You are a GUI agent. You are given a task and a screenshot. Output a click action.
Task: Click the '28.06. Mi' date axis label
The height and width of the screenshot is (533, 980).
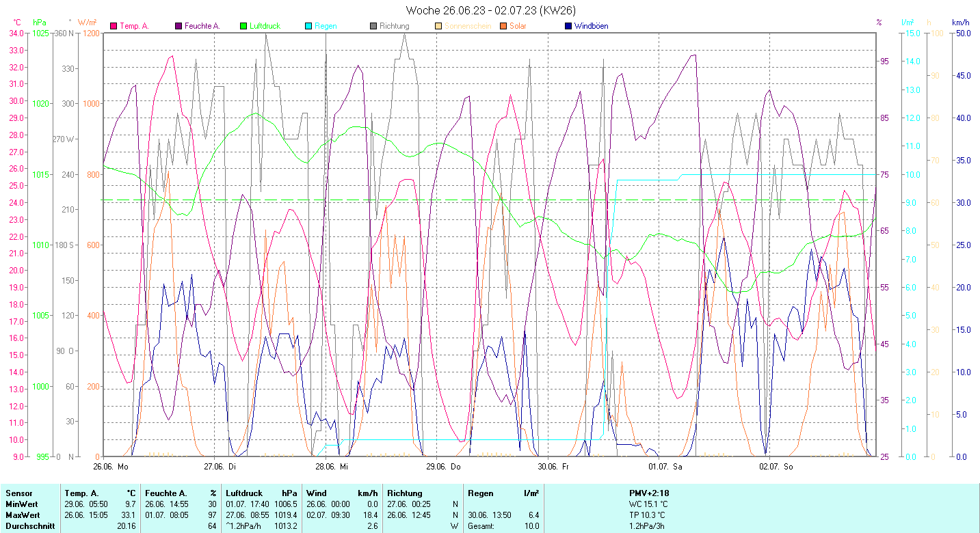[x=332, y=467]
